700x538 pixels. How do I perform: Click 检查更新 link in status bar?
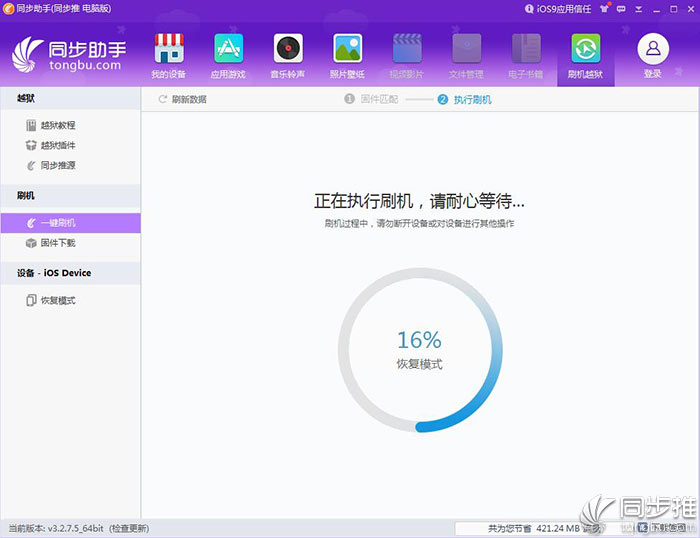pos(129,529)
